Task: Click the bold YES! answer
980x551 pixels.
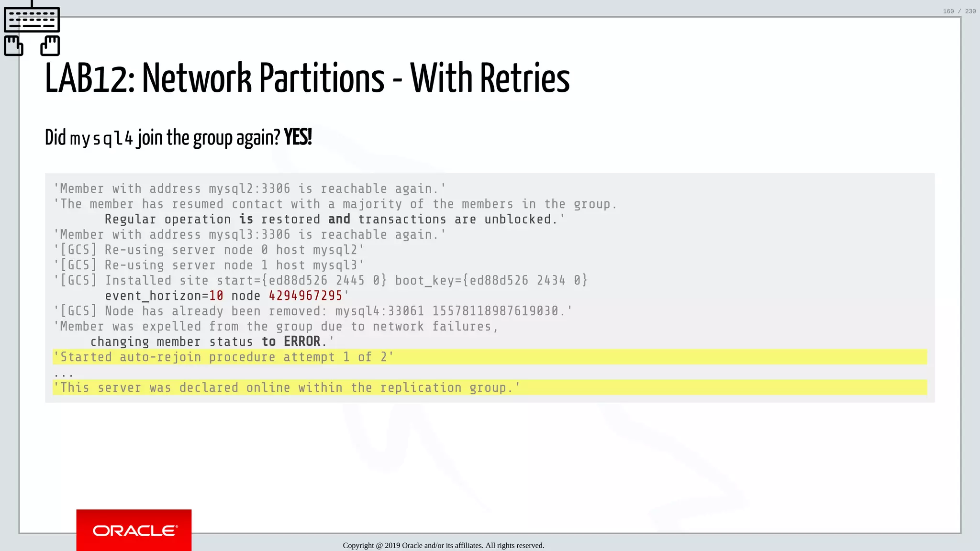Action: pyautogui.click(x=298, y=137)
